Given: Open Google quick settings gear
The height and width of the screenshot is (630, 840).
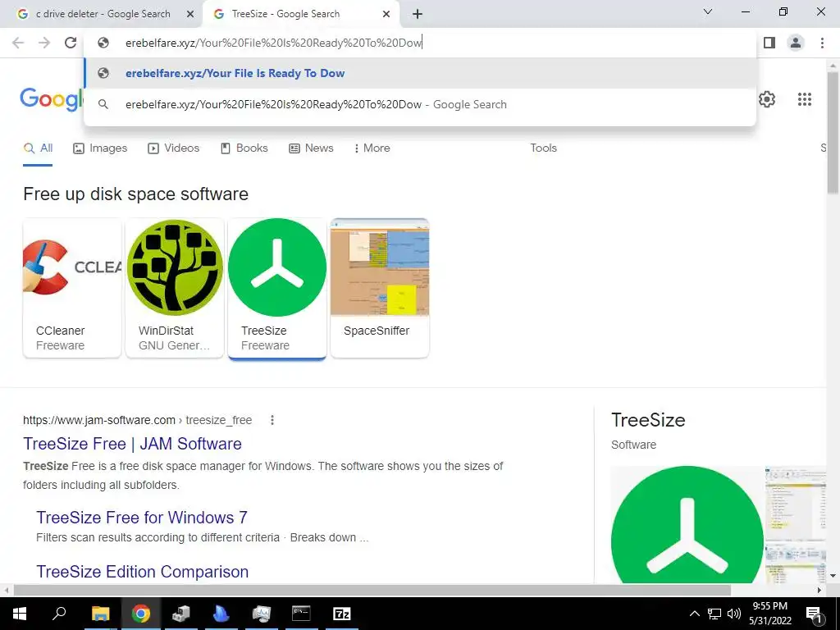Looking at the screenshot, I should (x=767, y=99).
